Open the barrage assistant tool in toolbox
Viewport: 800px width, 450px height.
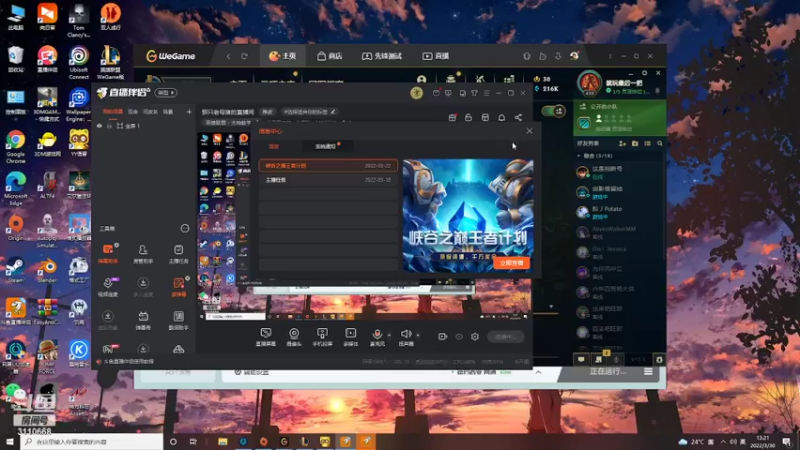pos(108,253)
